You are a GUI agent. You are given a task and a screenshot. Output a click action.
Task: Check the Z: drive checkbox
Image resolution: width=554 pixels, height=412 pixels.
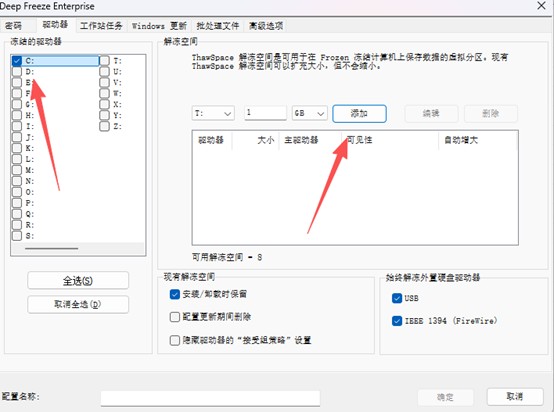click(x=105, y=126)
